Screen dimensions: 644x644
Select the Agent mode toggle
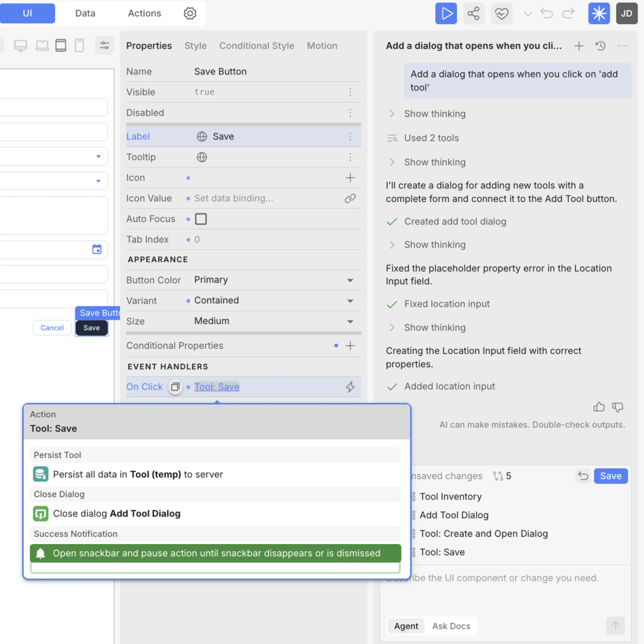(406, 626)
